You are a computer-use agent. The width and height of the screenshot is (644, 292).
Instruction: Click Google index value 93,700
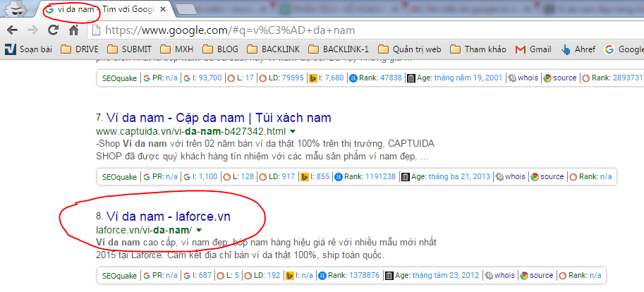pos(210,78)
